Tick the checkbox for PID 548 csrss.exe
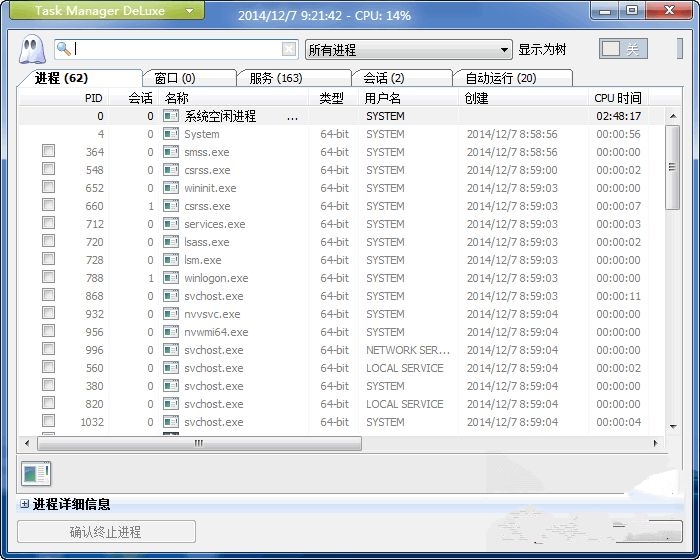 (48, 169)
